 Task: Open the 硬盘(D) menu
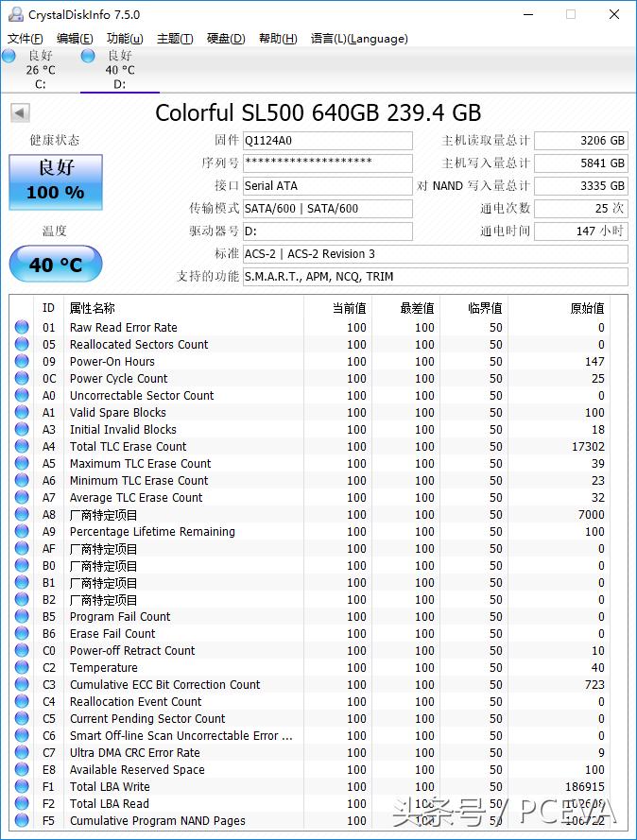(x=226, y=39)
